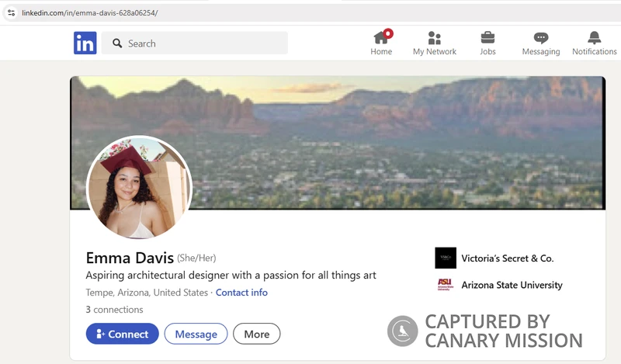Click the LinkedIn logo icon

pyautogui.click(x=85, y=43)
